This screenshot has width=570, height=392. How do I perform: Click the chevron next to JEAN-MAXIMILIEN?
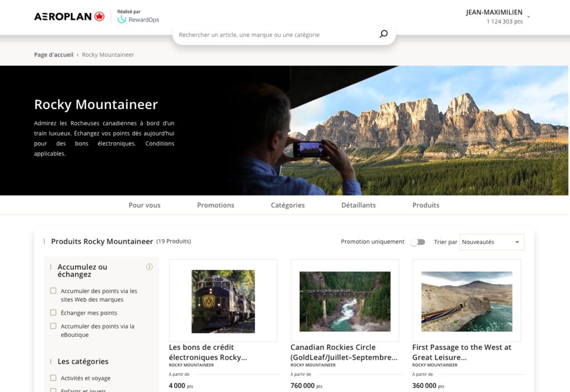[529, 16]
